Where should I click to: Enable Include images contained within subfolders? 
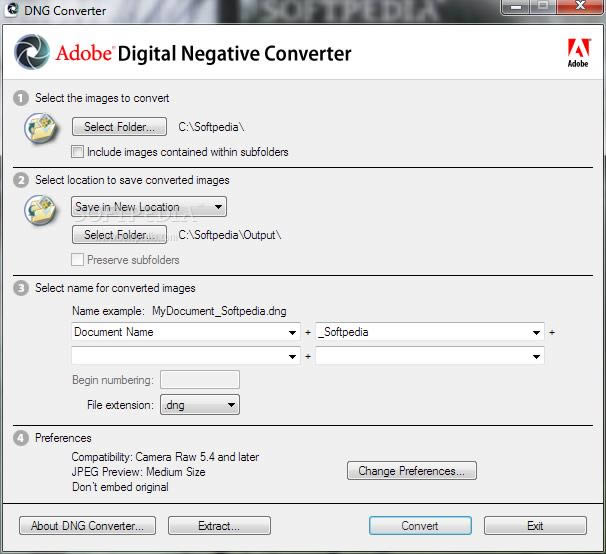point(77,152)
